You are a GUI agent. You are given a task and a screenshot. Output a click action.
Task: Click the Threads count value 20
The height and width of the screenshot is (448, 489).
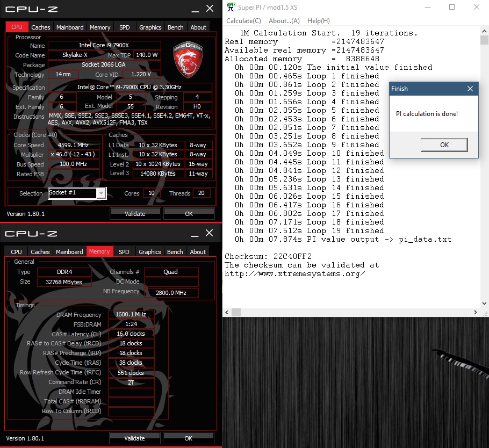[x=202, y=193]
